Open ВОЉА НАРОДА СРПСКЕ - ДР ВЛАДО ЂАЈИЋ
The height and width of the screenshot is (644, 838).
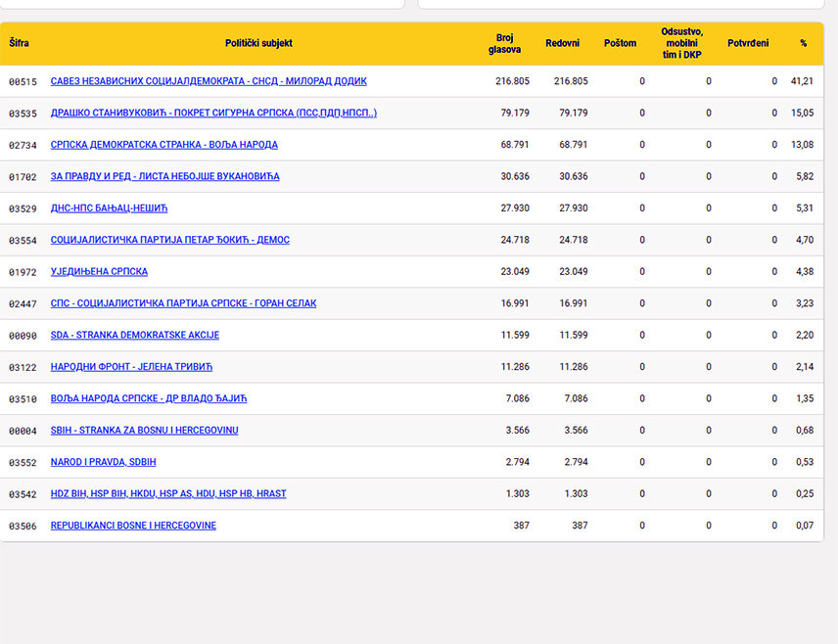click(x=149, y=398)
